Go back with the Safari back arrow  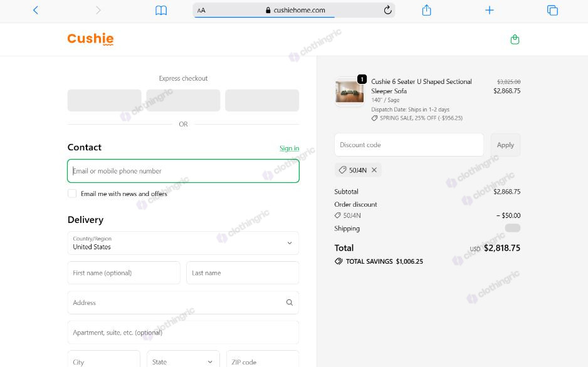pyautogui.click(x=36, y=10)
